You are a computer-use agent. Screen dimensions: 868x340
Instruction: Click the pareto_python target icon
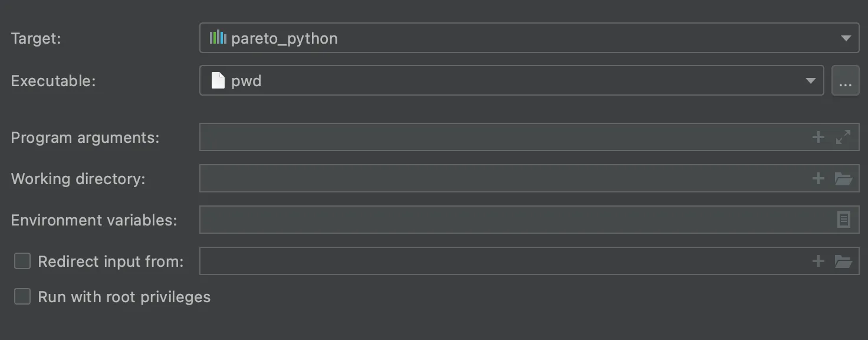218,38
